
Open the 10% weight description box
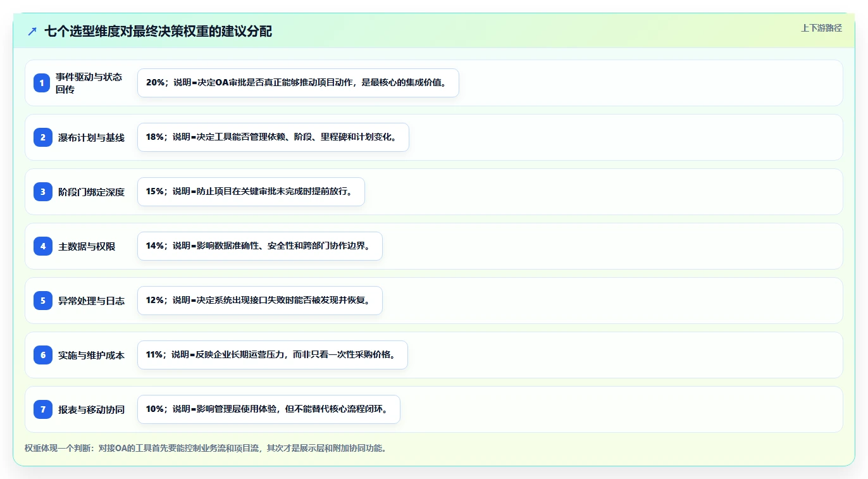[x=269, y=409]
